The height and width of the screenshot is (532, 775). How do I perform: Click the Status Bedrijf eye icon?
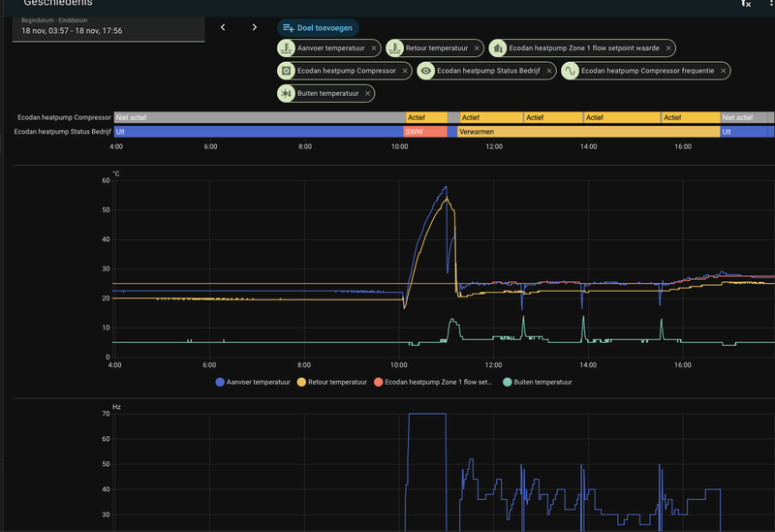(425, 71)
